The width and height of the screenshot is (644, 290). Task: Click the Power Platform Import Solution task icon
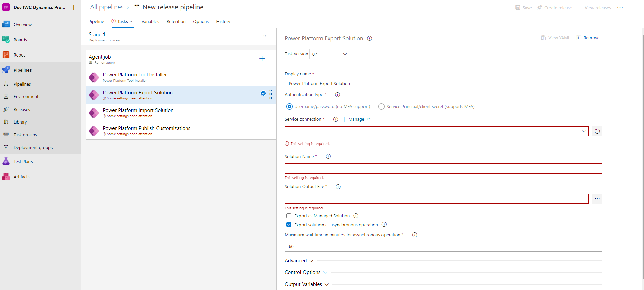tap(94, 113)
